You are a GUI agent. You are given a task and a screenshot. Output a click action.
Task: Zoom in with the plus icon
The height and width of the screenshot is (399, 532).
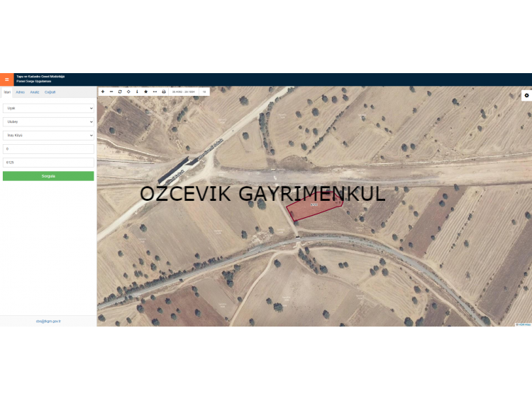tap(103, 92)
